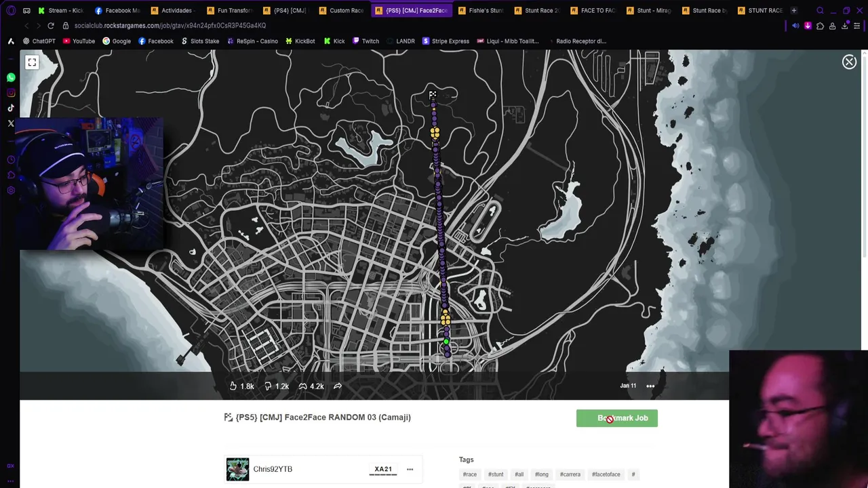
Task: Open the browser tab search magnifier
Action: click(820, 11)
